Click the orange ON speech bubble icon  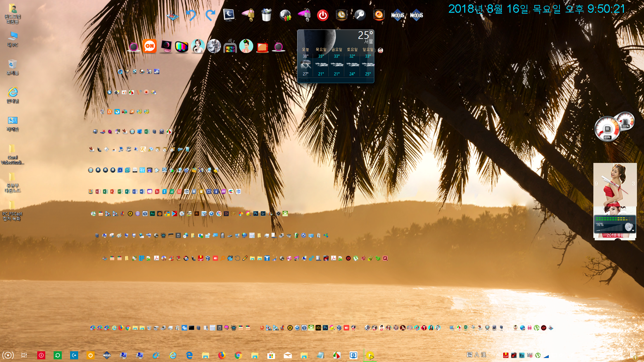pos(150,46)
